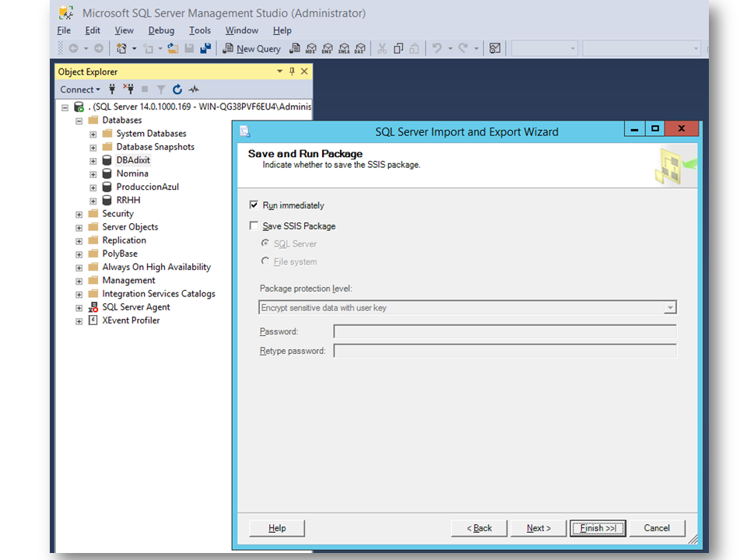
Task: Expand the Nomina database node
Action: (x=93, y=173)
